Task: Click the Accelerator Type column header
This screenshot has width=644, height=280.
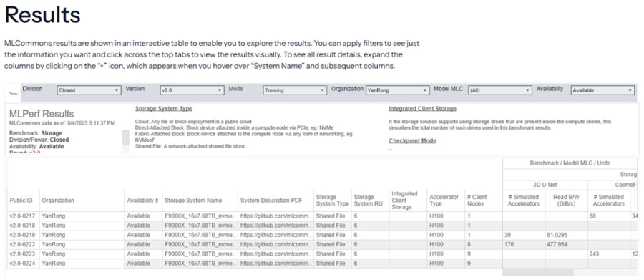Action: (441, 201)
